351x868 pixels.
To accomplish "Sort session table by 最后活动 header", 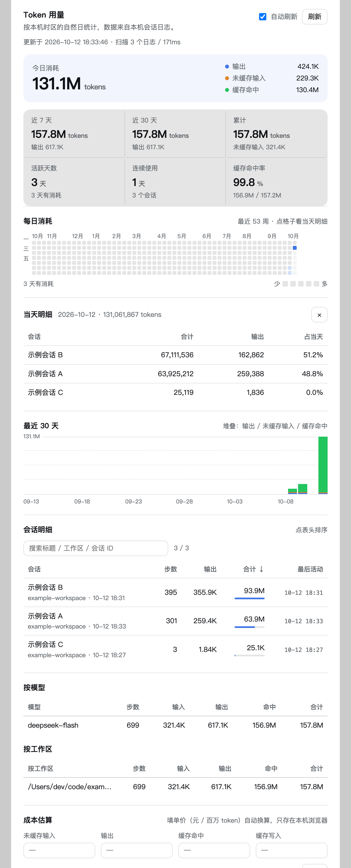I will (x=310, y=569).
